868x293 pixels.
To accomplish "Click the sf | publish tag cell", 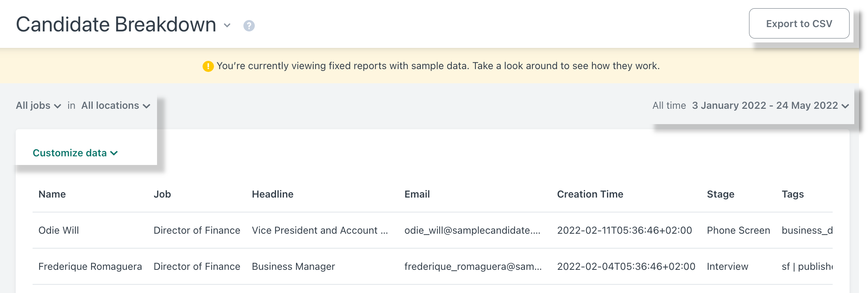I will 807,266.
